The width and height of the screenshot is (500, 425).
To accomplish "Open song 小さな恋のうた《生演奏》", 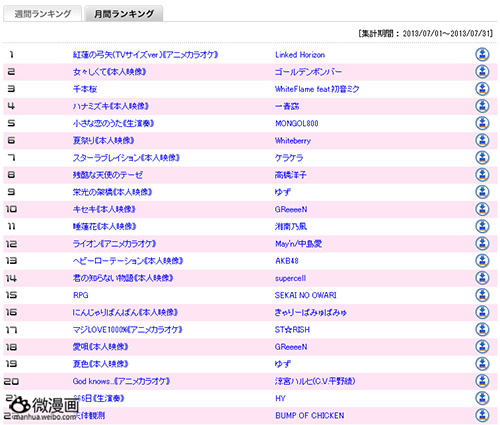I will click(113, 124).
